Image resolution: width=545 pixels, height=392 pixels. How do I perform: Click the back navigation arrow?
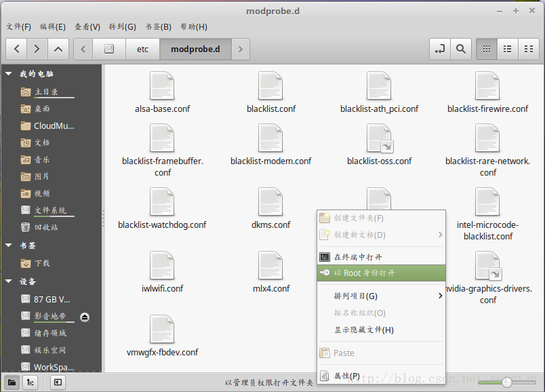[x=17, y=49]
